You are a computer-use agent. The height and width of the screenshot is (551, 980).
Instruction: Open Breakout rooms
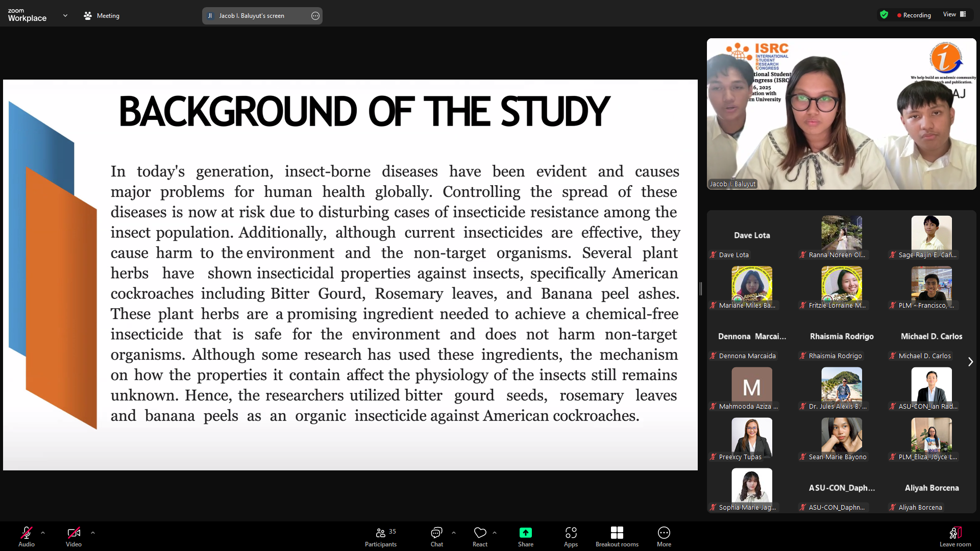coord(617,537)
